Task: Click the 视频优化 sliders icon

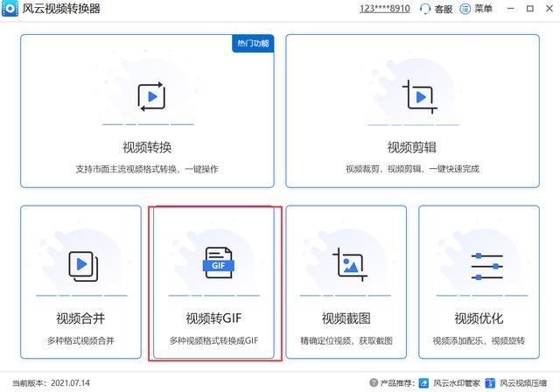Action: pyautogui.click(x=486, y=266)
